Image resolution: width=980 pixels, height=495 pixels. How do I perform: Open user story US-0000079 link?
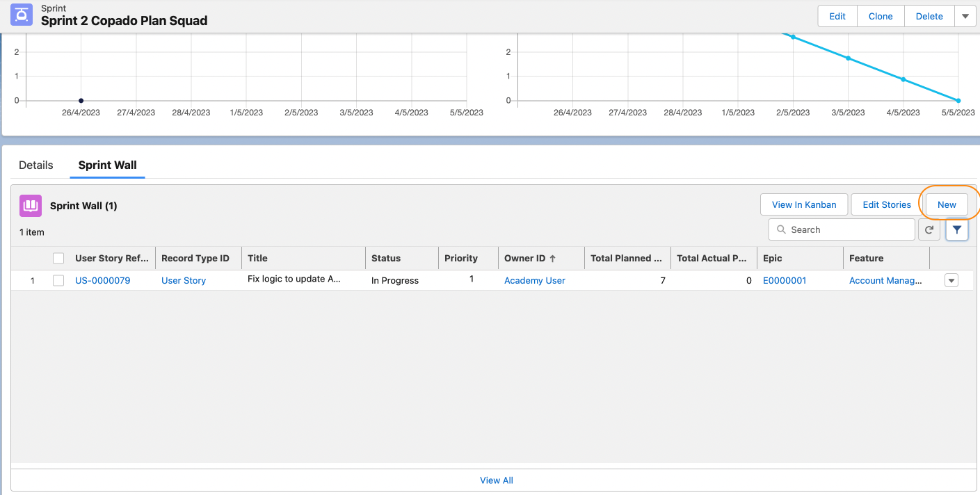[x=102, y=280]
